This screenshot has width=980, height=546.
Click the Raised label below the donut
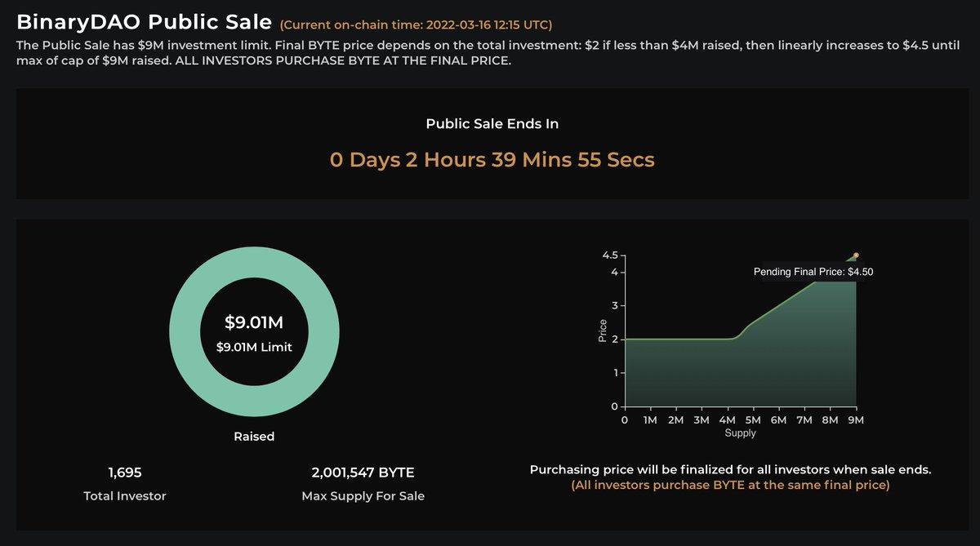tap(254, 437)
